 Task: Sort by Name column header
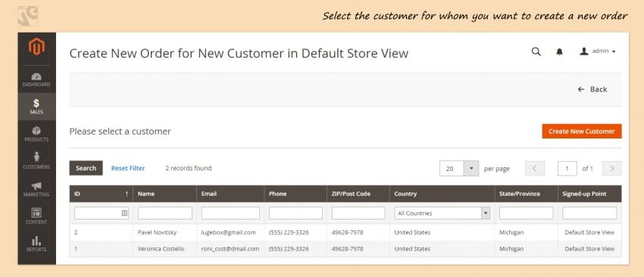click(164, 194)
